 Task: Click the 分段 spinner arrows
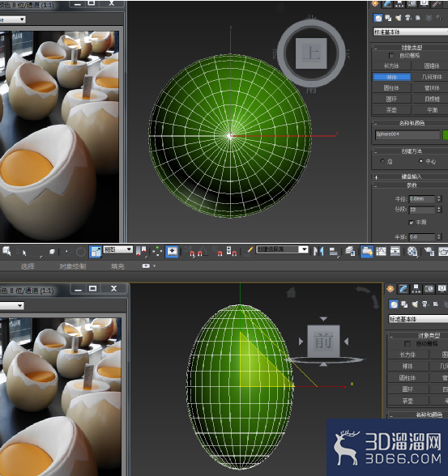click(x=439, y=210)
